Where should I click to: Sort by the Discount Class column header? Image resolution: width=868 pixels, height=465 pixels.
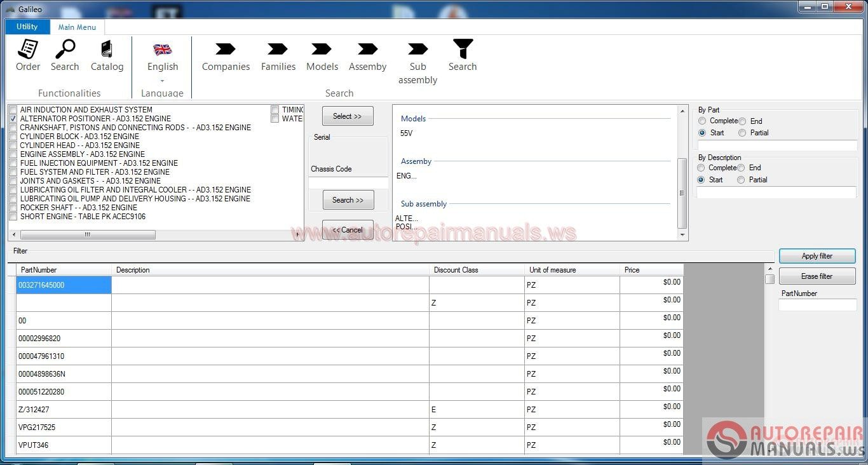point(477,270)
